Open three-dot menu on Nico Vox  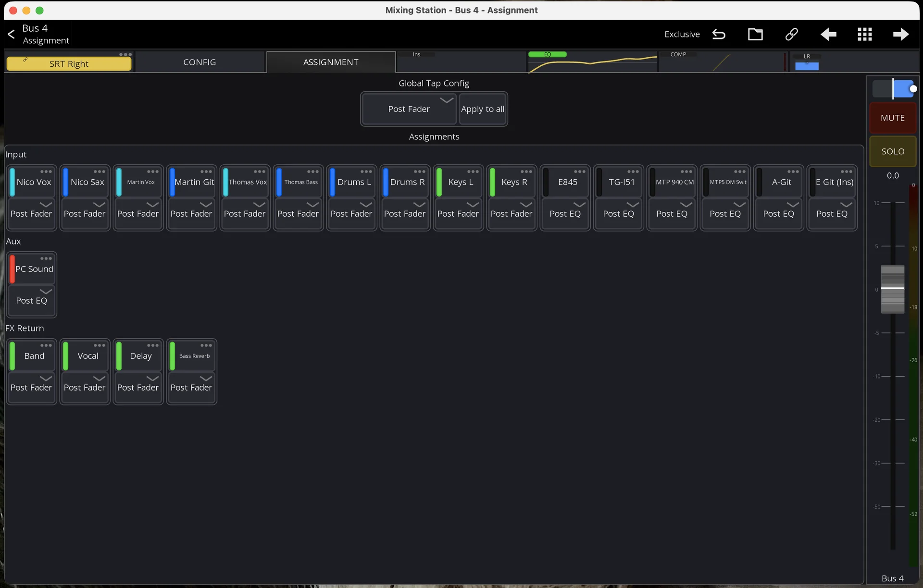46,171
